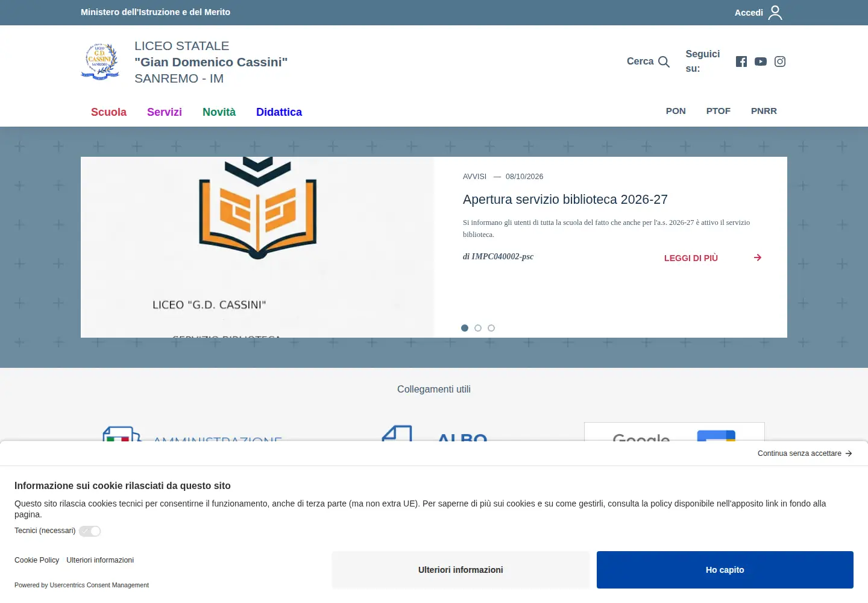
Task: Click the Powered by Usercentrics Consent Management text
Action: point(81,585)
